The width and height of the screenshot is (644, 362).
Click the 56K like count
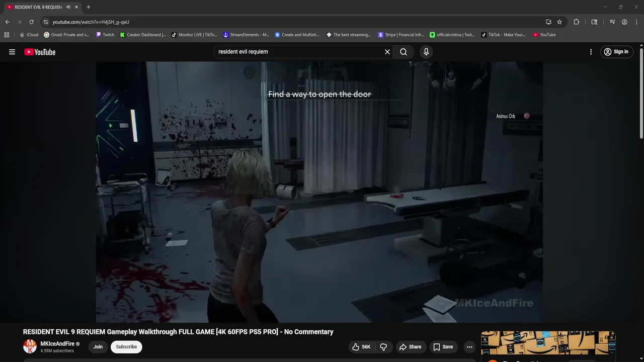366,347
